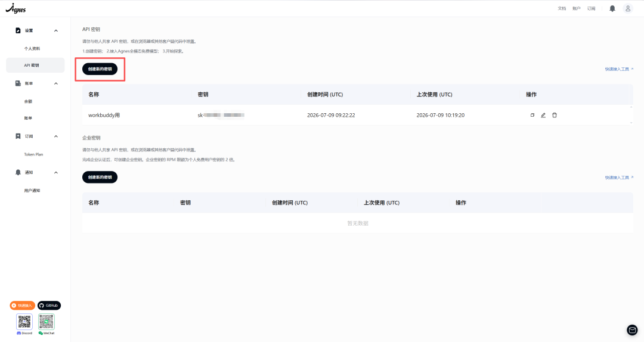Open 账户 in the top navigation
Image resolution: width=644 pixels, height=342 pixels.
[577, 8]
